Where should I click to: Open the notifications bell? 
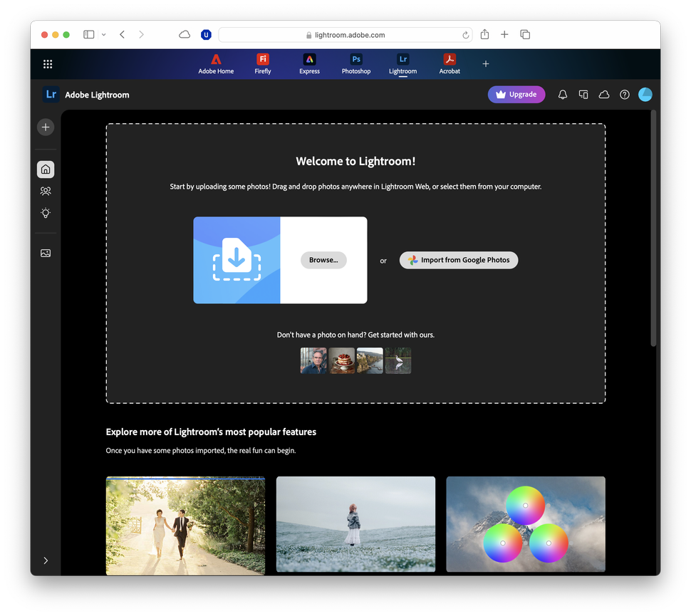point(562,94)
